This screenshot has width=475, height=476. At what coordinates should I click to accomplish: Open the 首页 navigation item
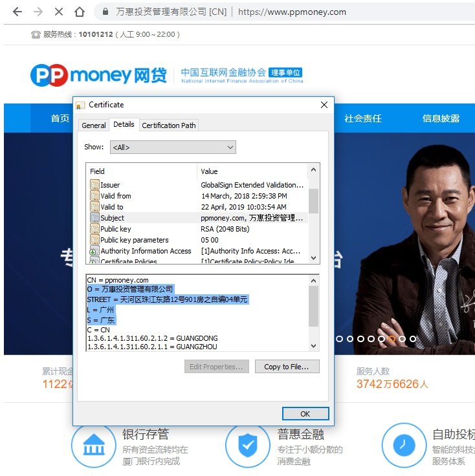[60, 118]
